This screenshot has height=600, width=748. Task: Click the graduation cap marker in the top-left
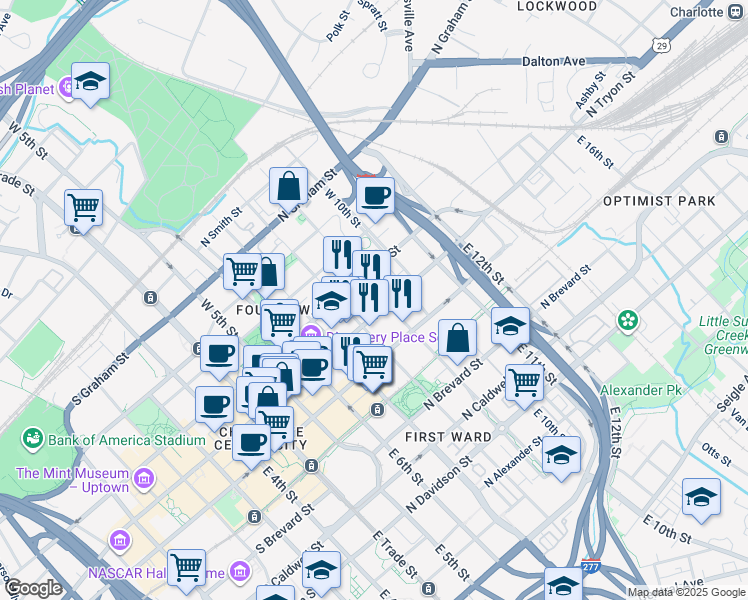click(90, 81)
